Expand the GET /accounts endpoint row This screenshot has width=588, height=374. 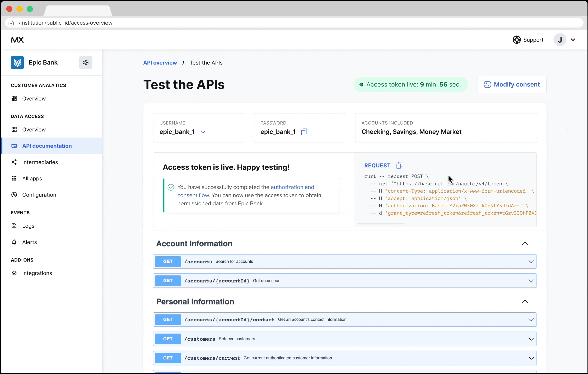[x=531, y=262]
